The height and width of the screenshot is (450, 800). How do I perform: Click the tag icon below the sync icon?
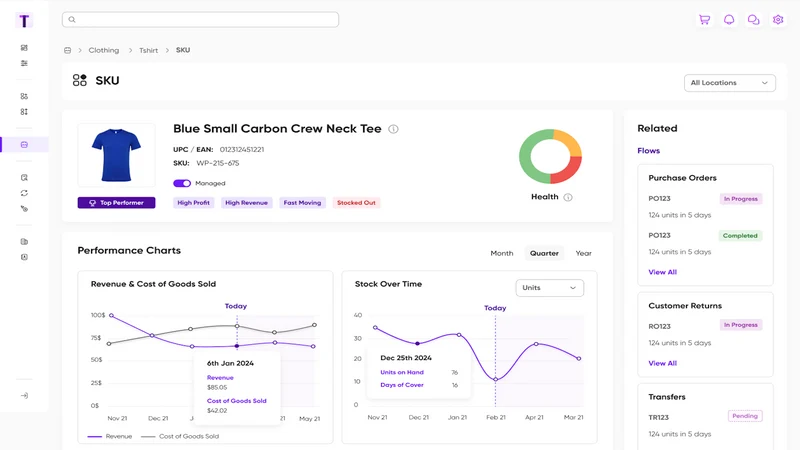click(x=24, y=209)
